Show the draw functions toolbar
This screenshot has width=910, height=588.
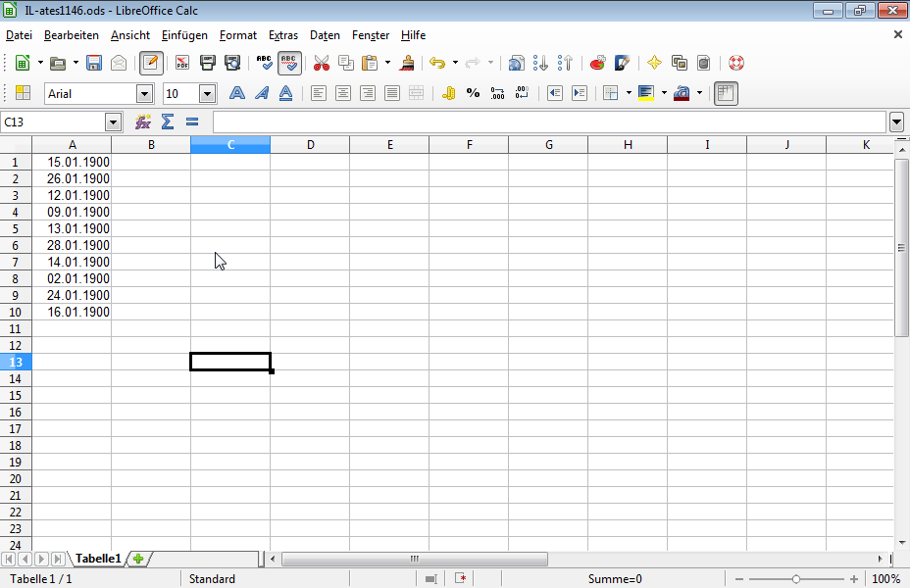tap(622, 63)
